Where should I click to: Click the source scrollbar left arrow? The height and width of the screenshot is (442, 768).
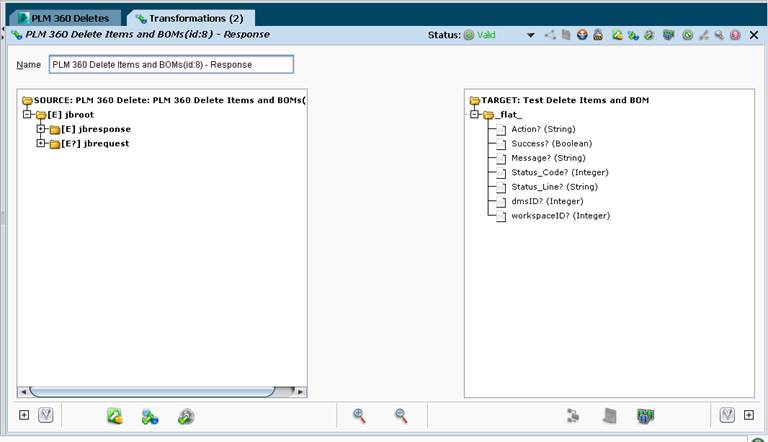23,392
